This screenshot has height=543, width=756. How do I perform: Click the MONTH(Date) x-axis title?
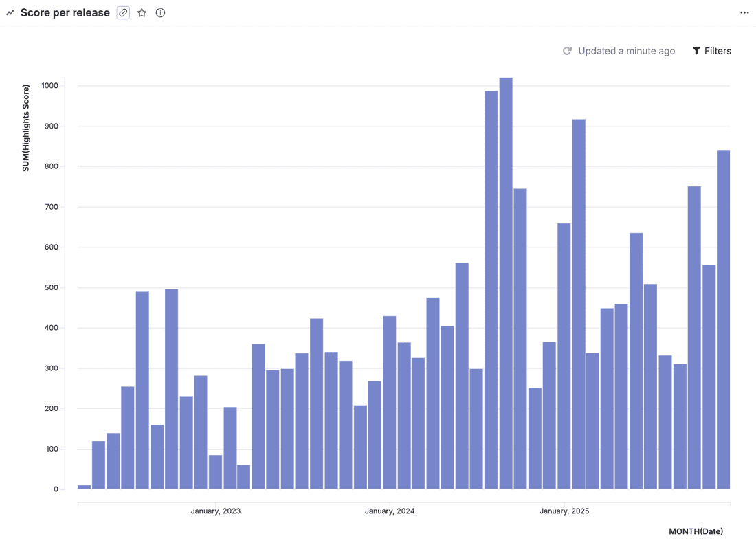pos(696,531)
